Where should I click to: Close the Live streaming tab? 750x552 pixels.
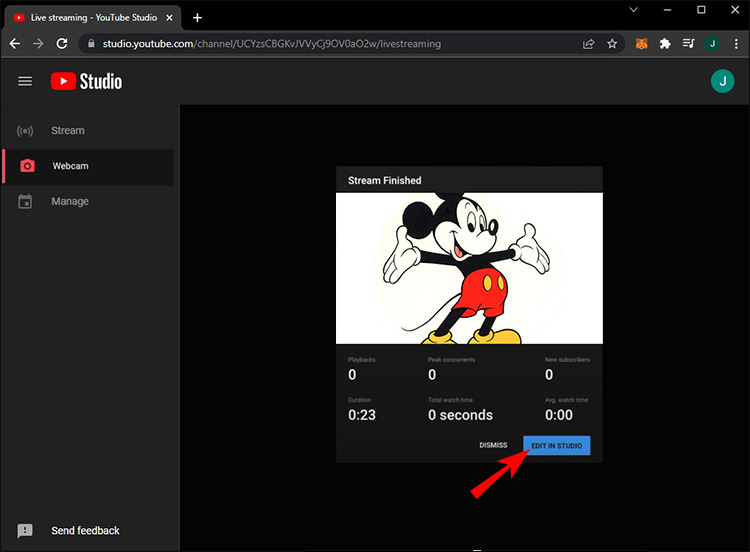pos(169,18)
